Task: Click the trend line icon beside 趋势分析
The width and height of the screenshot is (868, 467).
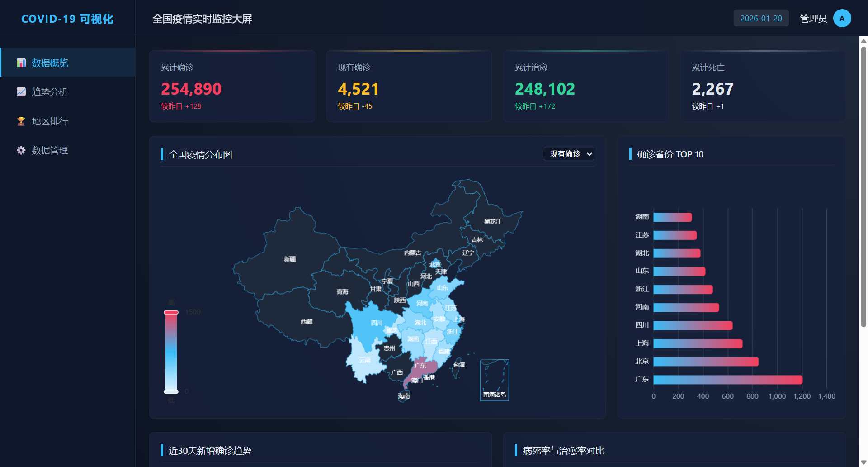Action: (x=21, y=92)
